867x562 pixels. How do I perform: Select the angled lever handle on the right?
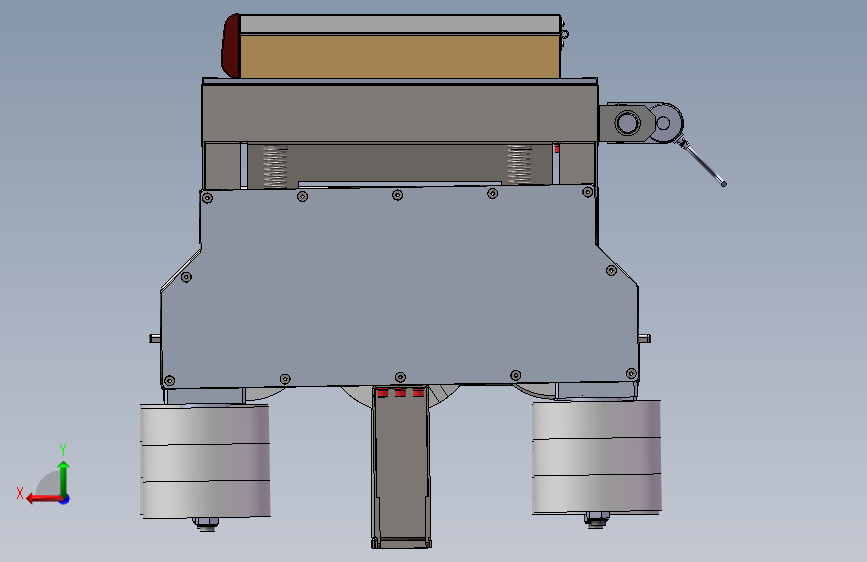703,163
